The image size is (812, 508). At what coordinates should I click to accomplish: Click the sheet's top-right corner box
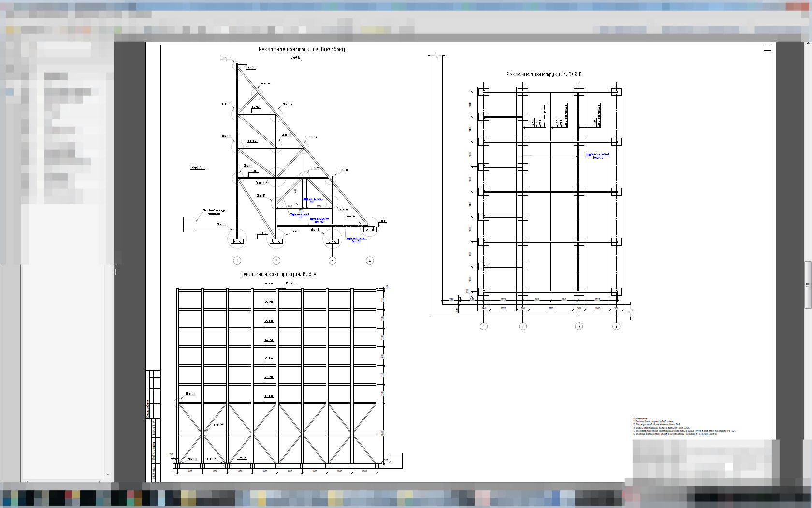768,48
